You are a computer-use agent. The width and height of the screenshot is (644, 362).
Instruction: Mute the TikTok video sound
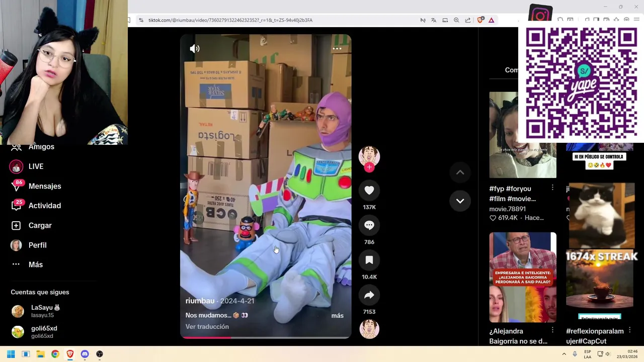195,48
